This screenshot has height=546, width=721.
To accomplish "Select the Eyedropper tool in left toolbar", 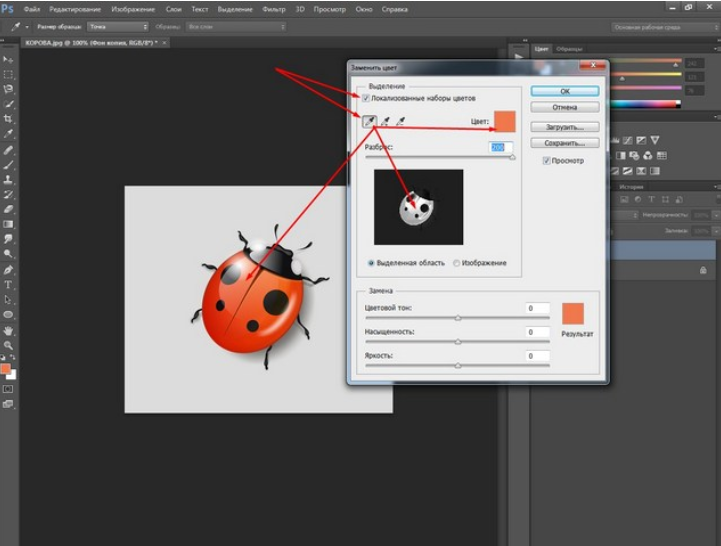I will (x=8, y=134).
